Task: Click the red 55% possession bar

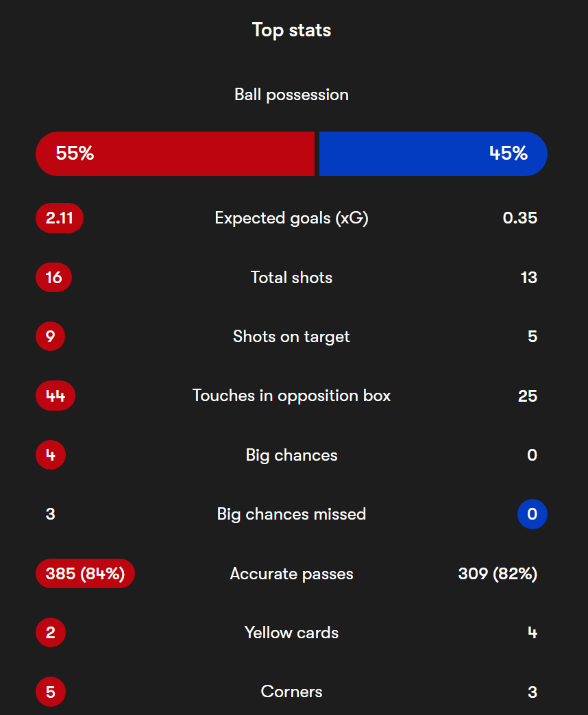Action: 175,154
